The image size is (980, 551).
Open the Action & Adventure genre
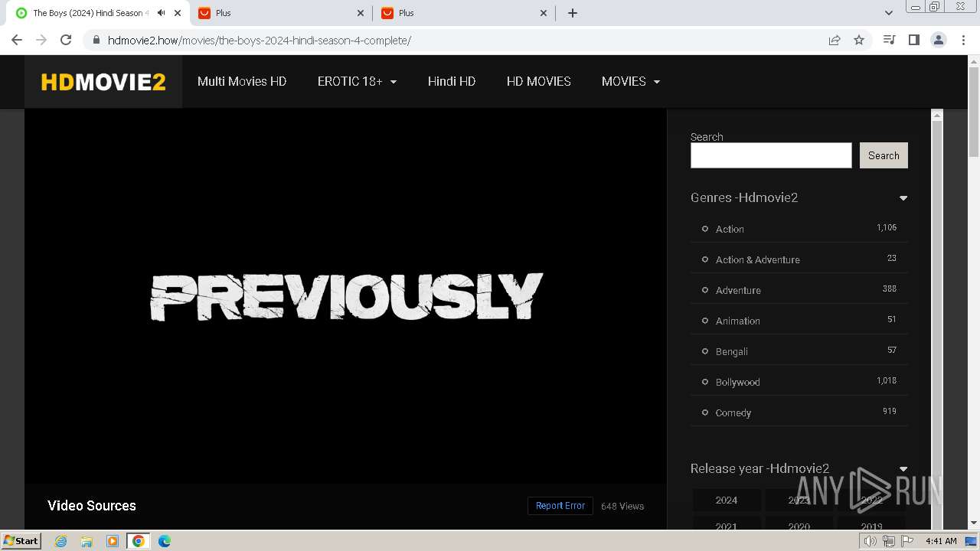tap(758, 259)
